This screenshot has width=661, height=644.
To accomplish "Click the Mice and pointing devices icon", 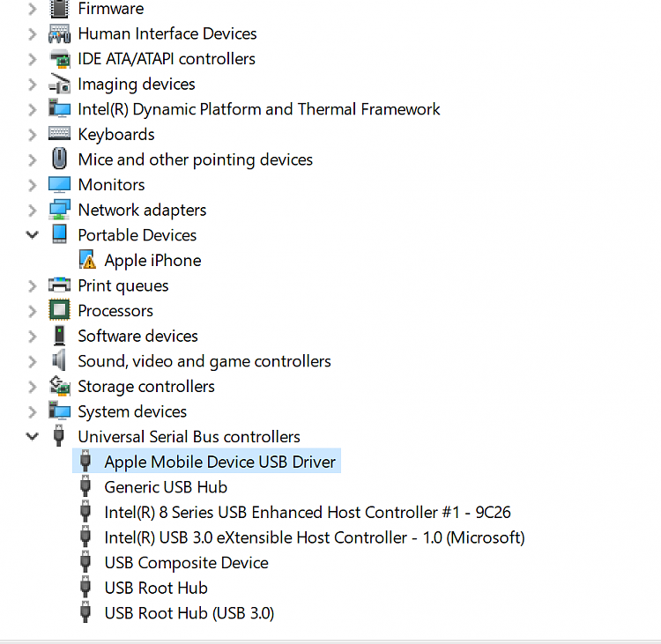I will click(x=59, y=159).
